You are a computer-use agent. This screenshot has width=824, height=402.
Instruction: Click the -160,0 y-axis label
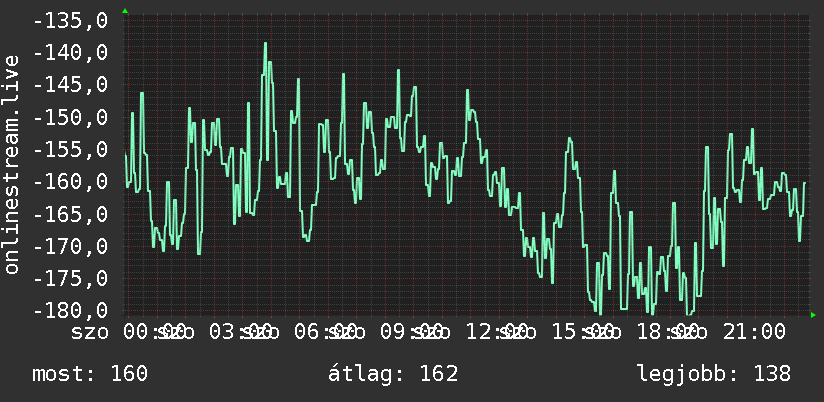click(x=70, y=182)
